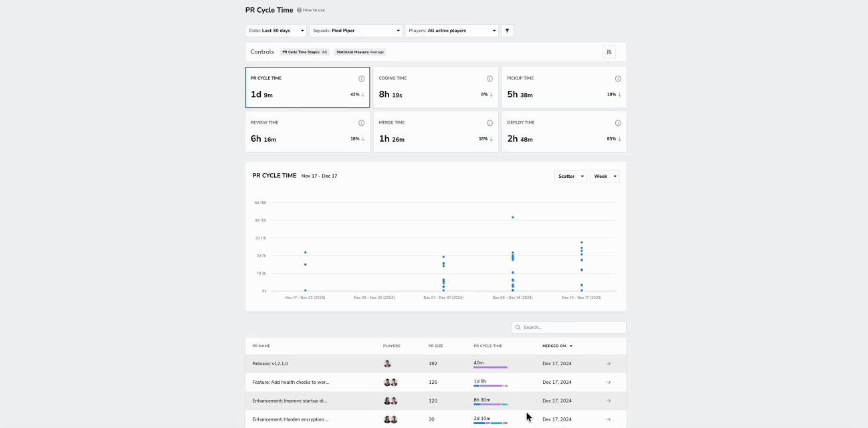Select the Coding Time metric card
This screenshot has height=428, width=868.
tap(436, 87)
